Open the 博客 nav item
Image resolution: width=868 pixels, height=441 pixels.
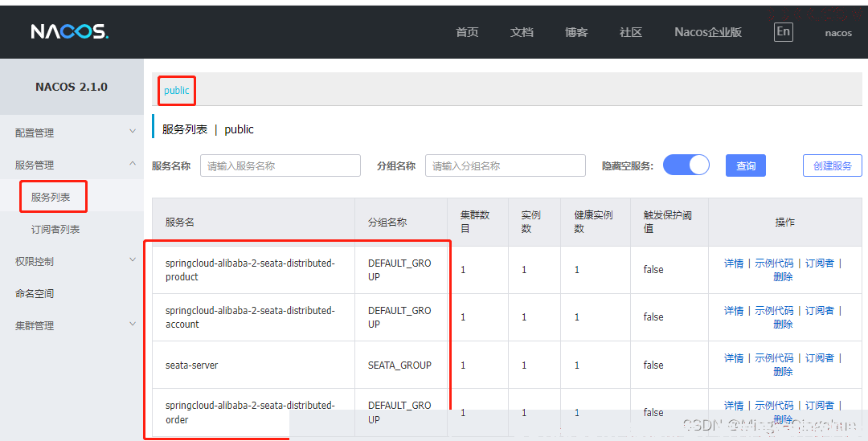tap(575, 32)
